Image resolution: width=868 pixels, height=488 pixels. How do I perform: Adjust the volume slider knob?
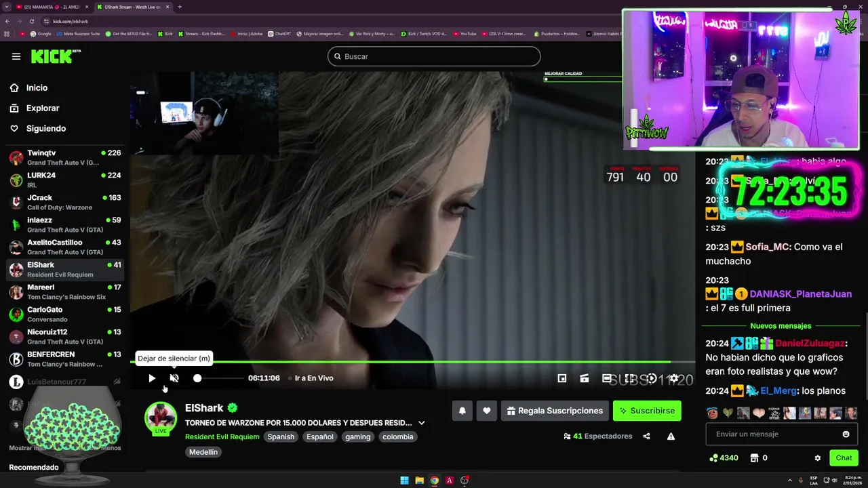pyautogui.click(x=197, y=378)
